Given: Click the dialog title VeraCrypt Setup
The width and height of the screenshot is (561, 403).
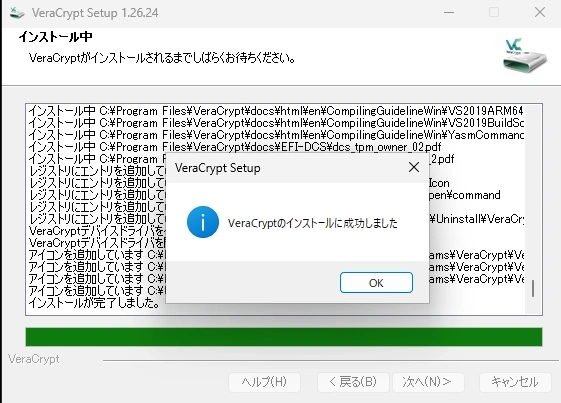Looking at the screenshot, I should pos(218,168).
